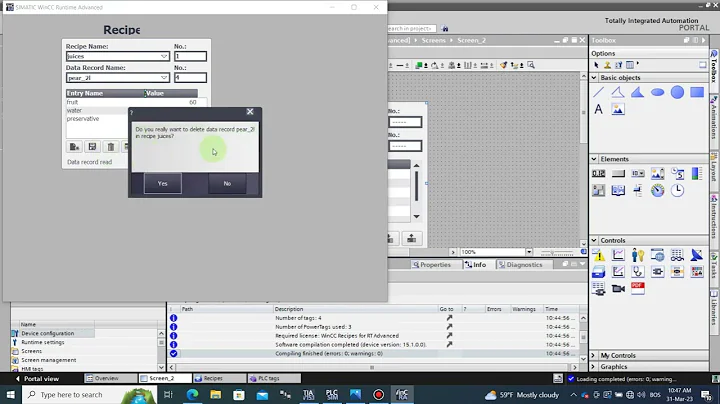The image size is (720, 404).
Task: Expand the My Controls section
Action: pyautogui.click(x=593, y=355)
